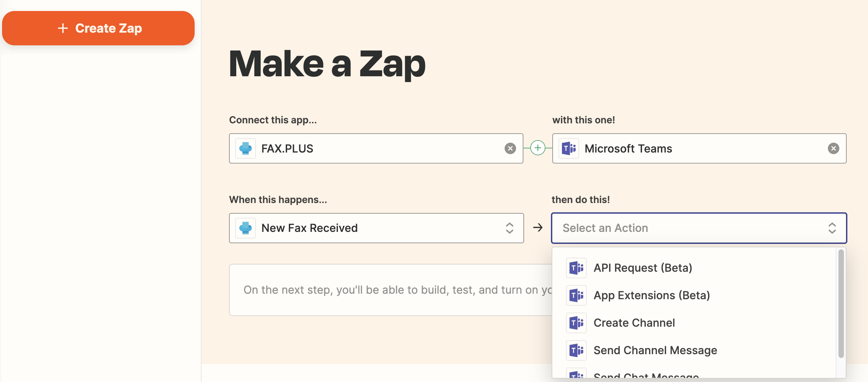
Task: Click the 'with this one!' label
Action: coord(584,120)
